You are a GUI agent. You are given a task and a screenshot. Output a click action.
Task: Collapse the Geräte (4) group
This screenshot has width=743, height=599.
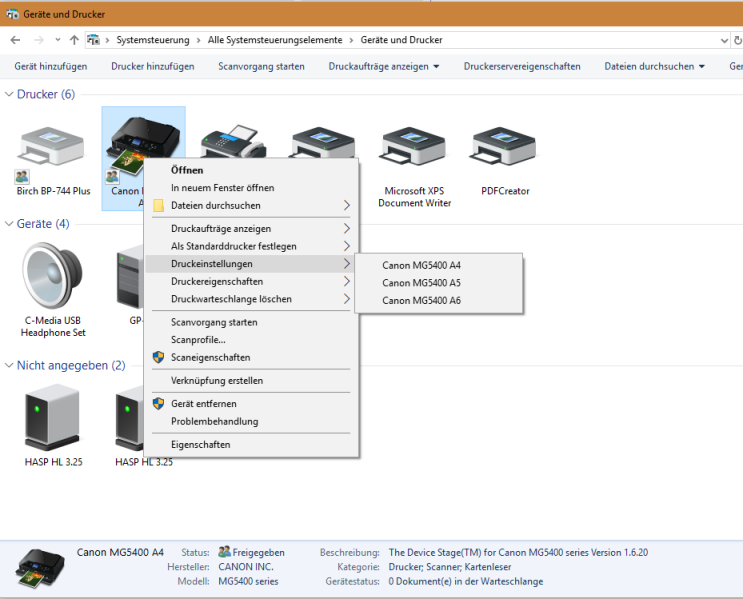tap(9, 224)
